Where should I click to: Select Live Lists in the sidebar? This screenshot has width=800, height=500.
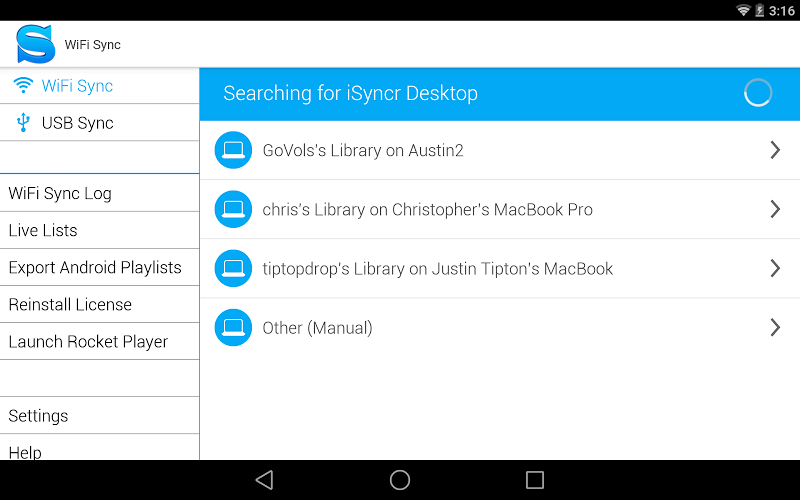tap(43, 230)
